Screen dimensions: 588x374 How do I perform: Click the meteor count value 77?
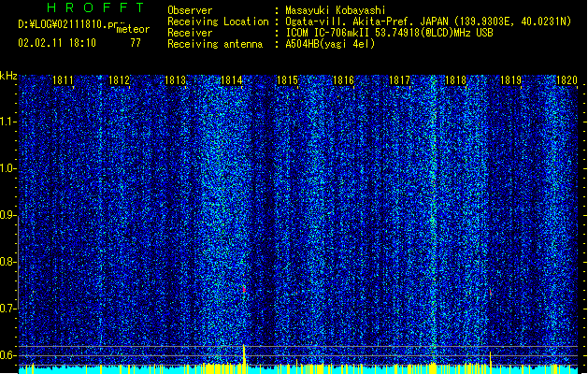(136, 43)
